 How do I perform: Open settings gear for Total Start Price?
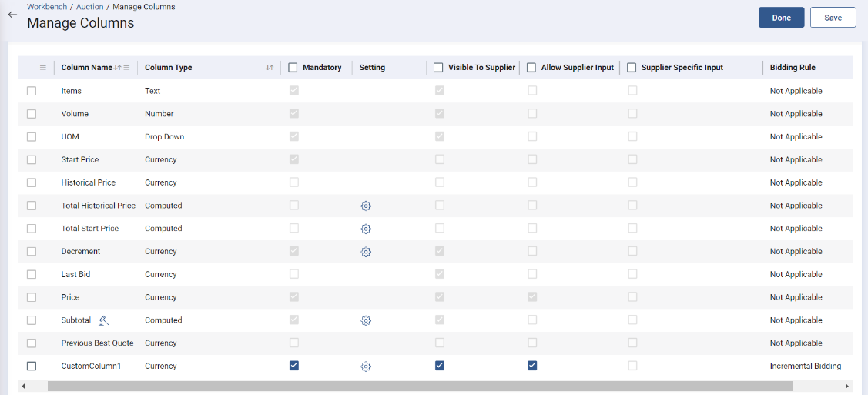pyautogui.click(x=366, y=229)
